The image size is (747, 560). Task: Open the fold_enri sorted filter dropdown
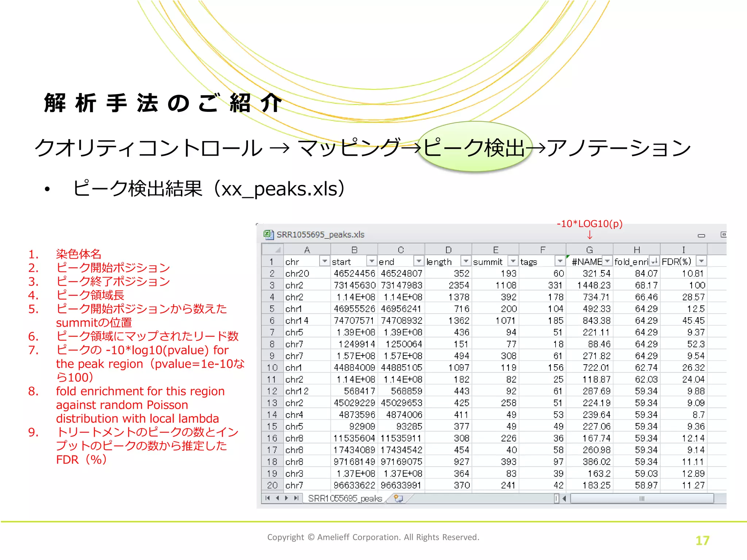[x=654, y=261]
